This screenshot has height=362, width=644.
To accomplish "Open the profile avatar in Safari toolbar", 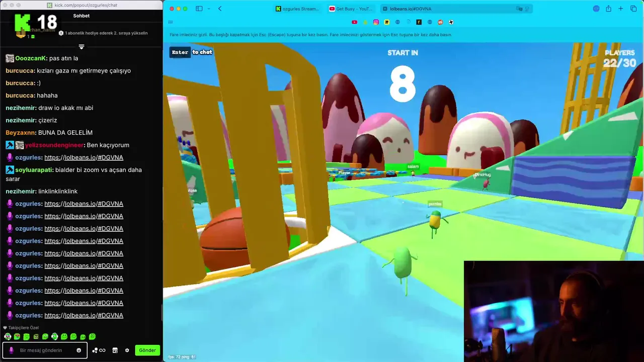I will click(x=596, y=9).
